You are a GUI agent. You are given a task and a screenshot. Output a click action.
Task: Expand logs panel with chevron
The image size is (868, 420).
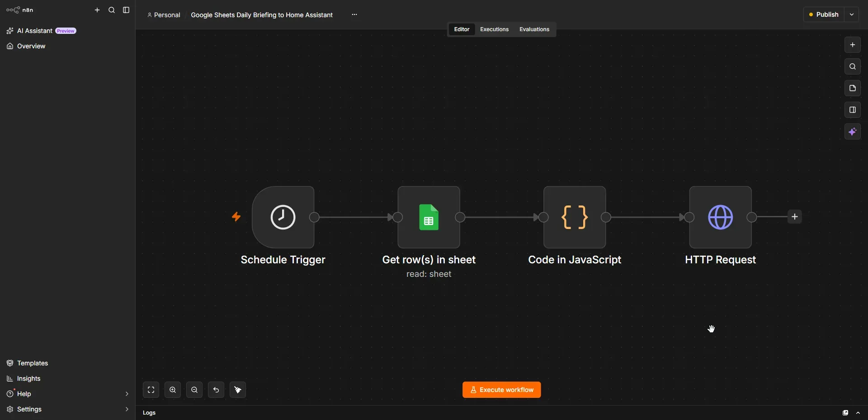click(x=859, y=413)
